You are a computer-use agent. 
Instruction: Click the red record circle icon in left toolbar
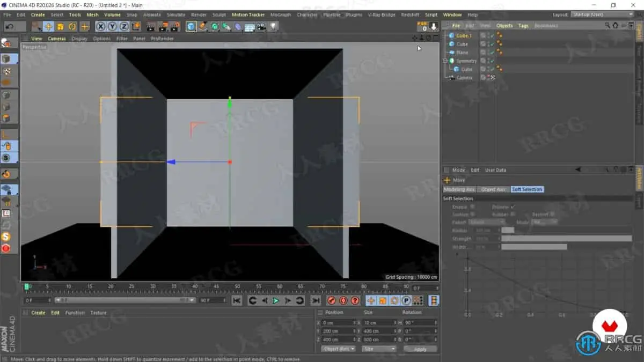pos(6,248)
